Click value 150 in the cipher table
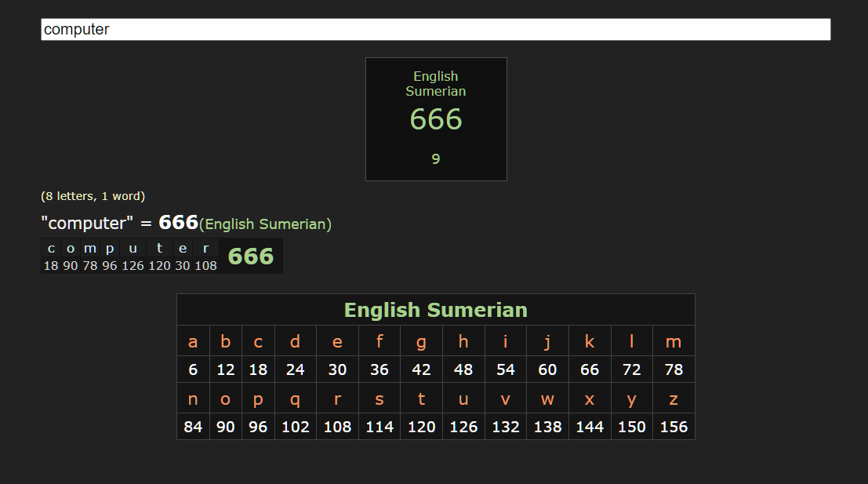868x484 pixels. pos(632,427)
